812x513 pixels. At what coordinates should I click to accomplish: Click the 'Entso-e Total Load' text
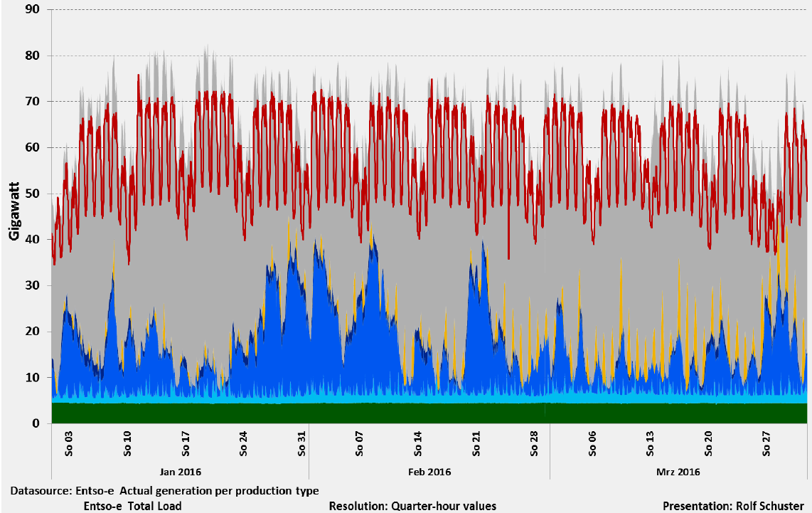[132, 507]
